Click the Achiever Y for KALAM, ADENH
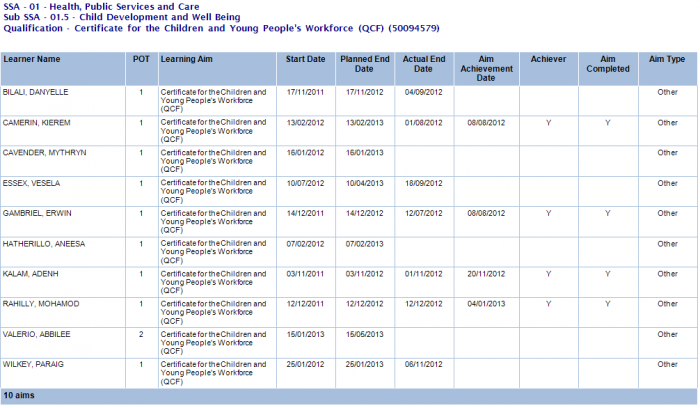 coord(548,273)
